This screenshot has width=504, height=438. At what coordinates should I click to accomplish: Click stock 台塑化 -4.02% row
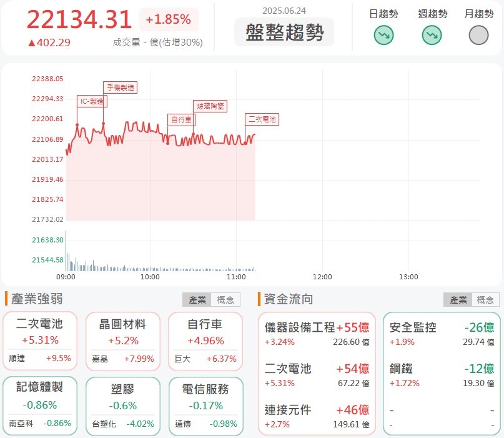[x=123, y=424]
